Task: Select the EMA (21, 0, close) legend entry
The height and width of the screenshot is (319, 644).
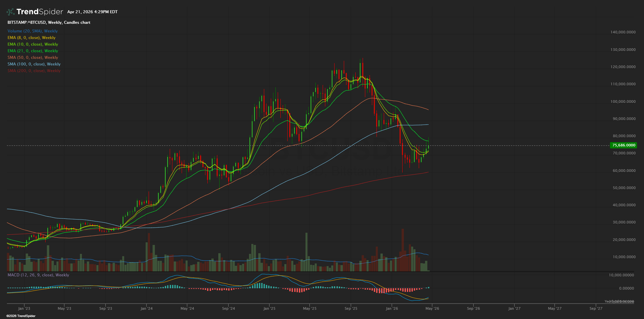Action: point(33,51)
